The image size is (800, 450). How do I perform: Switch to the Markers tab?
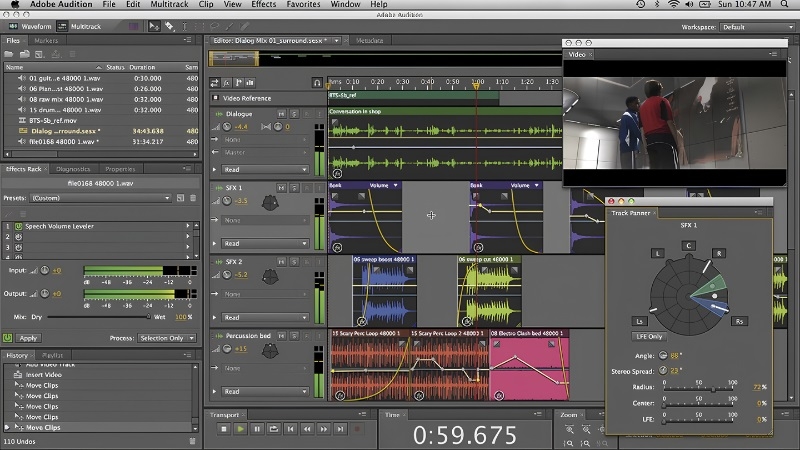point(46,40)
